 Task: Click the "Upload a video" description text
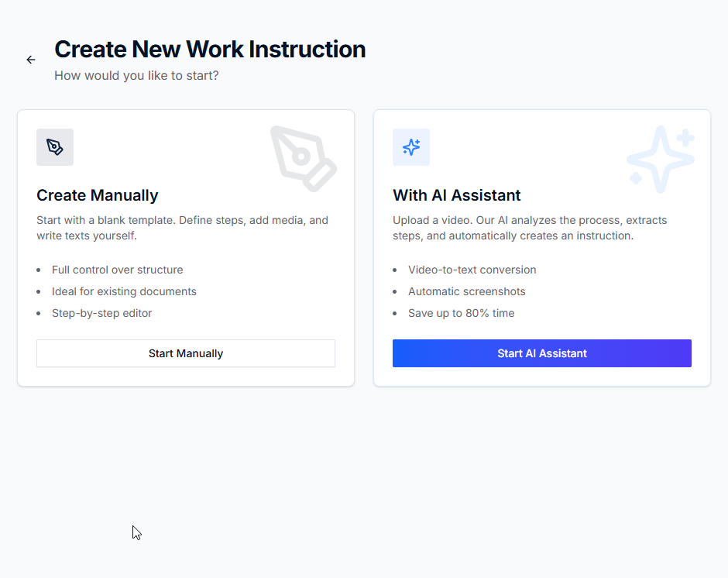tap(530, 228)
